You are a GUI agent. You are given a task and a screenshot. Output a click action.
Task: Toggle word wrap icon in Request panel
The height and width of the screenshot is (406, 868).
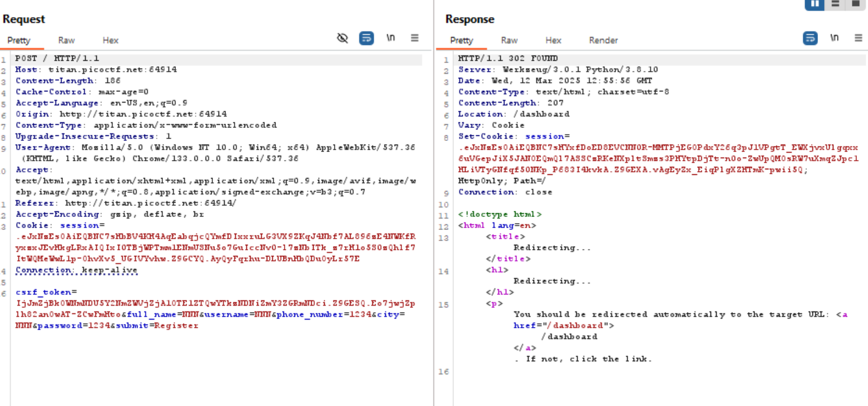point(367,38)
